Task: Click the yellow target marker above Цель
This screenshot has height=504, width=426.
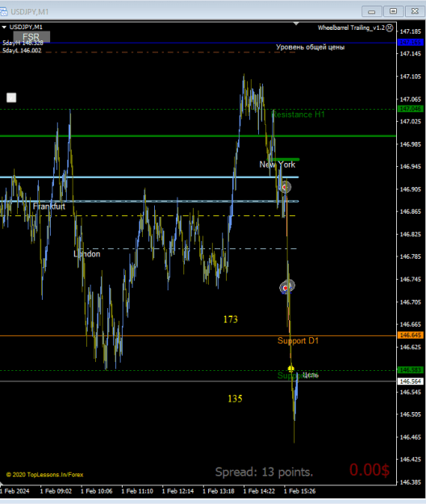Action: tap(290, 369)
